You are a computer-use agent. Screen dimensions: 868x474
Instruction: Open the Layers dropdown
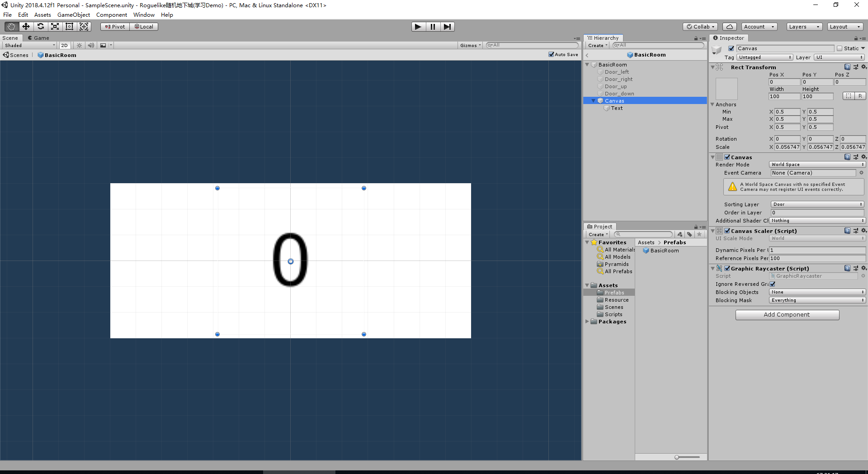click(803, 27)
